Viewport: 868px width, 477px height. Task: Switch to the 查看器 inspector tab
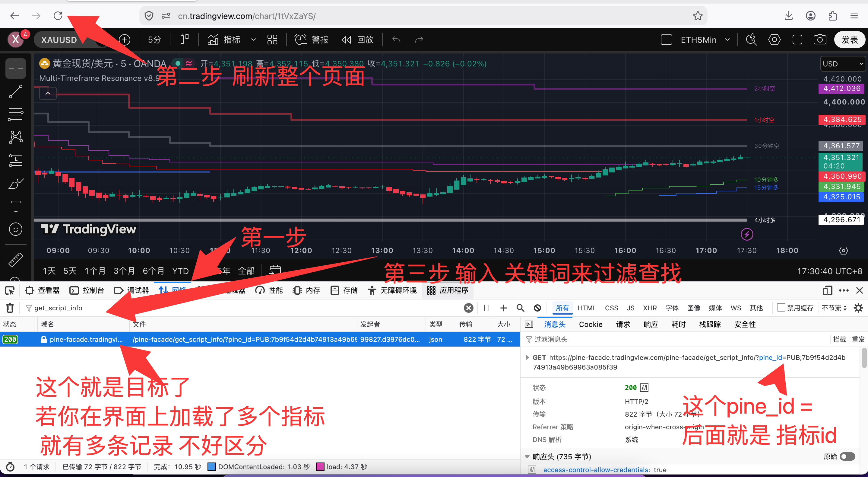click(43, 290)
